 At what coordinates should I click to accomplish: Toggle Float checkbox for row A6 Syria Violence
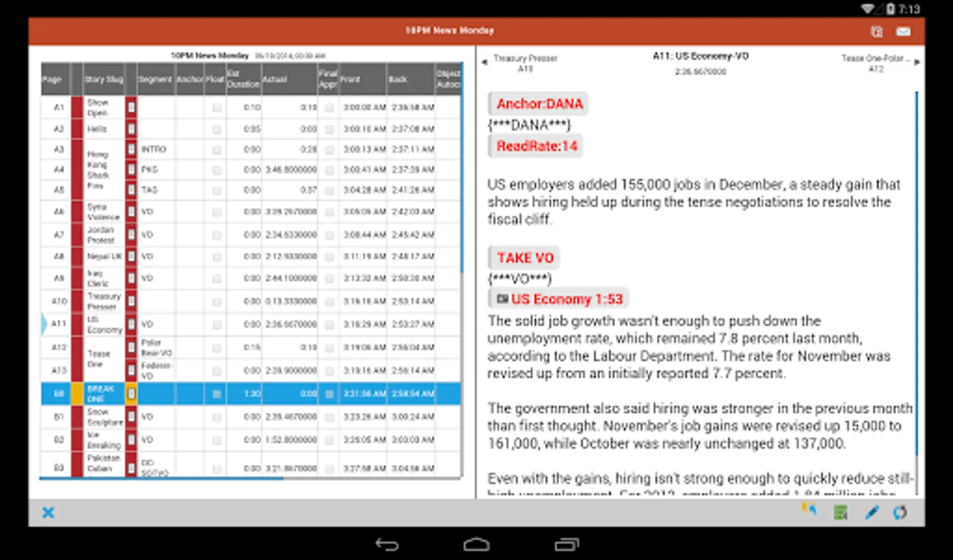tap(217, 212)
